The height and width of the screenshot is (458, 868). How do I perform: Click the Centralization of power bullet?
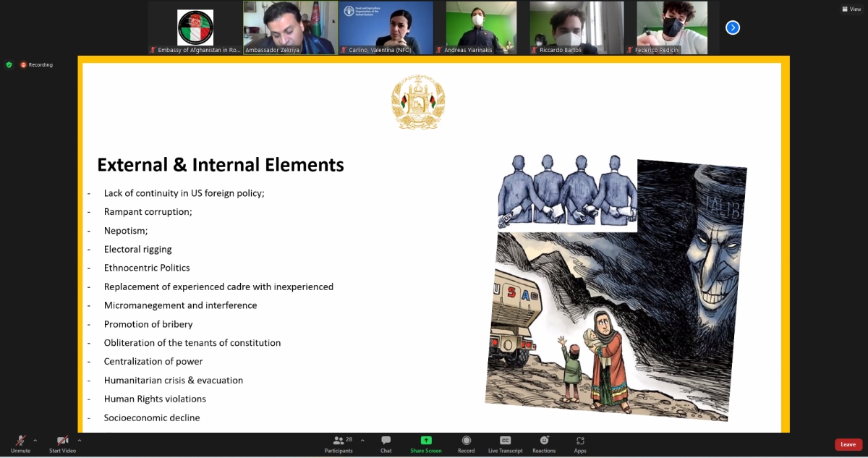(153, 362)
